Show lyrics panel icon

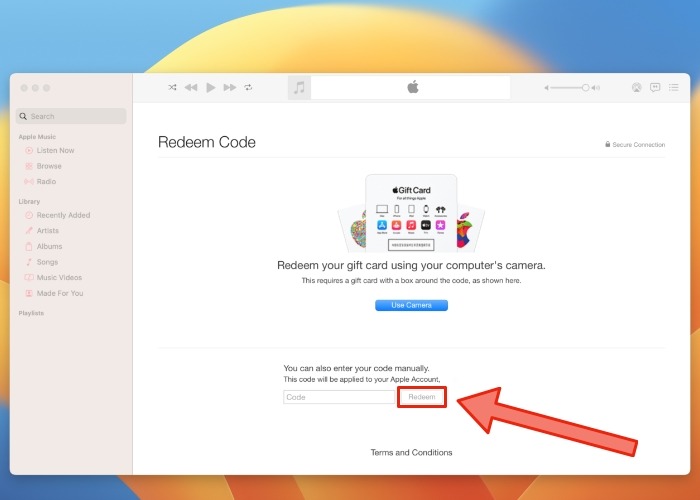coord(655,88)
